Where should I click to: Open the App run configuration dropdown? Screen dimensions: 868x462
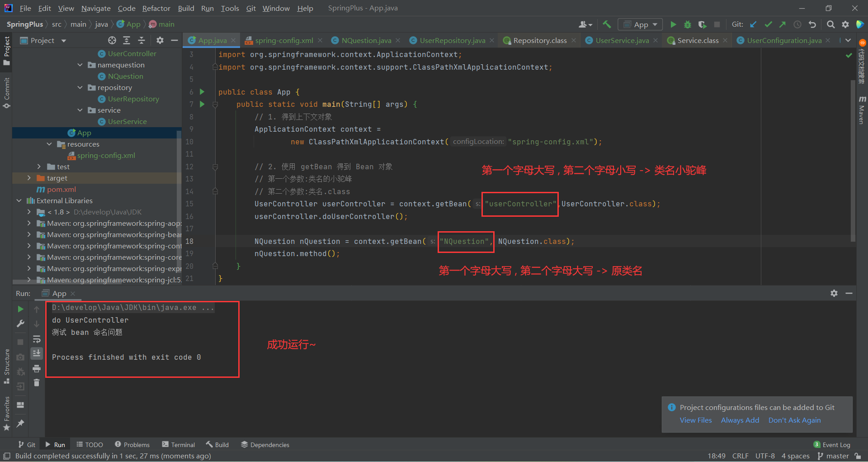(x=640, y=24)
